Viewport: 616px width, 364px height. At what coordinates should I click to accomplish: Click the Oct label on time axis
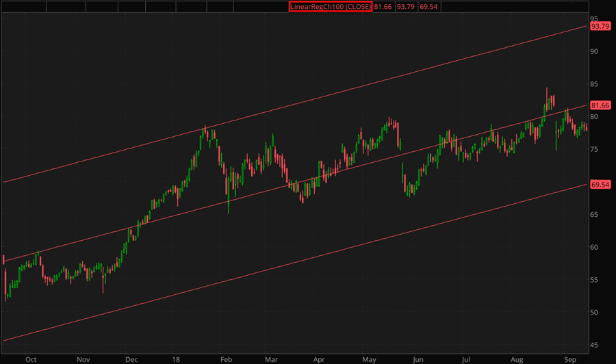(x=30, y=358)
